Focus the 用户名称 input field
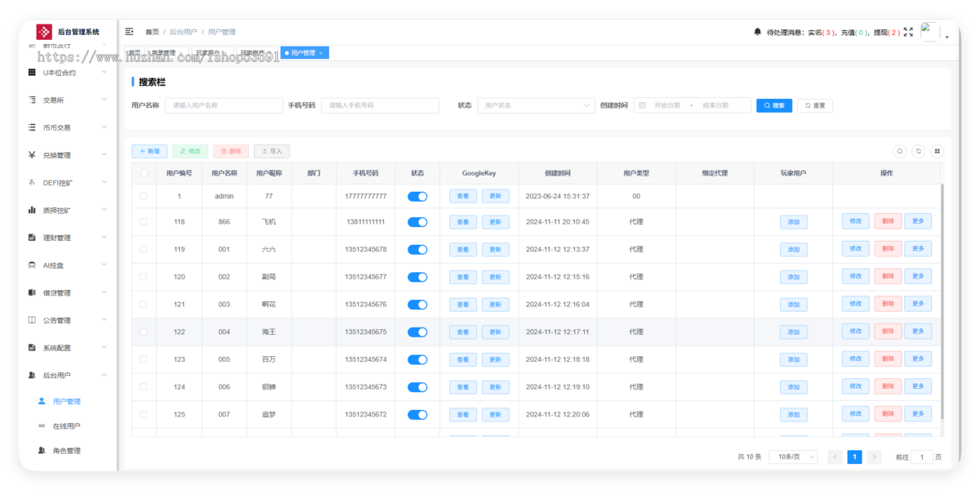 point(223,105)
